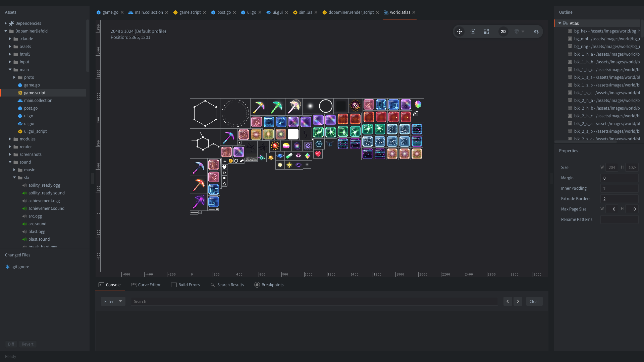Close the world.atlas tab
Image resolution: width=644 pixels, height=362 pixels.
pos(414,12)
